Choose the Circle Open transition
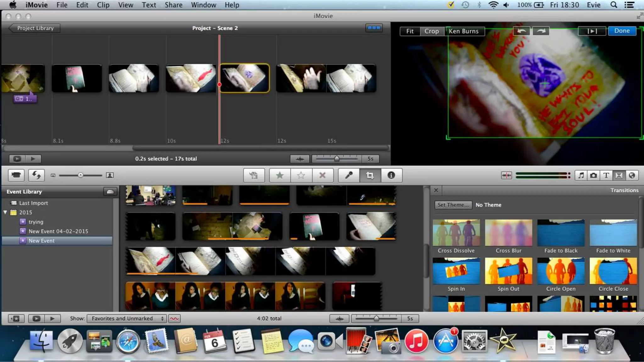The image size is (644, 362). tap(561, 275)
